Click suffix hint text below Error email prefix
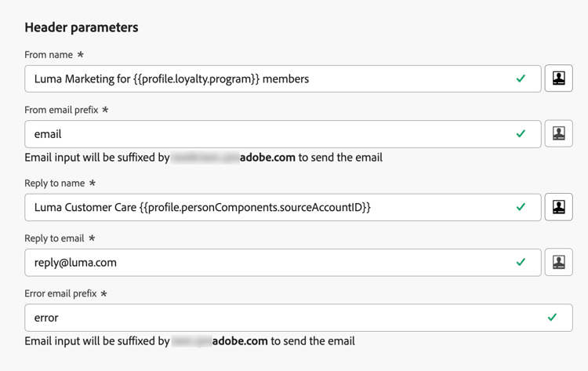 [x=190, y=341]
